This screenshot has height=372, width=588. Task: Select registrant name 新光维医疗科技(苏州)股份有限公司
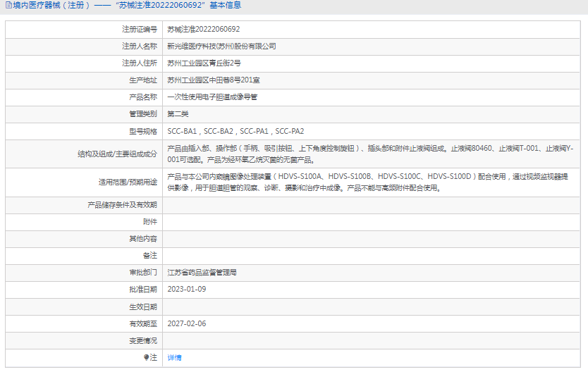(221, 46)
